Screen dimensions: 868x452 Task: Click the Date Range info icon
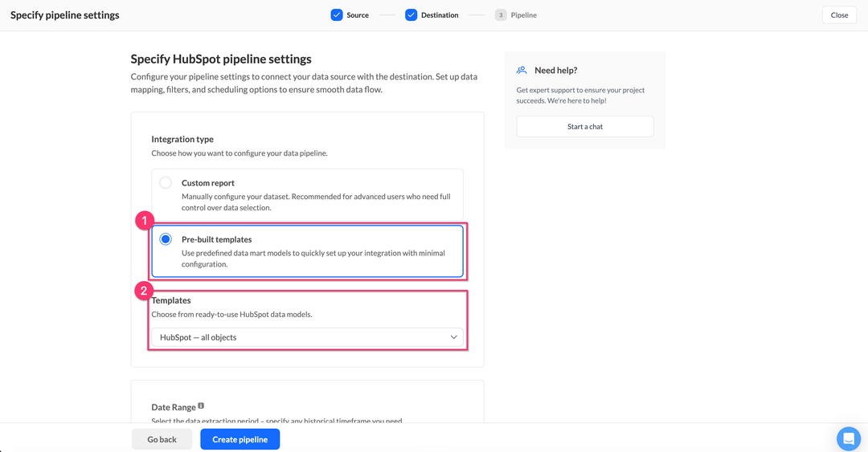pos(201,405)
